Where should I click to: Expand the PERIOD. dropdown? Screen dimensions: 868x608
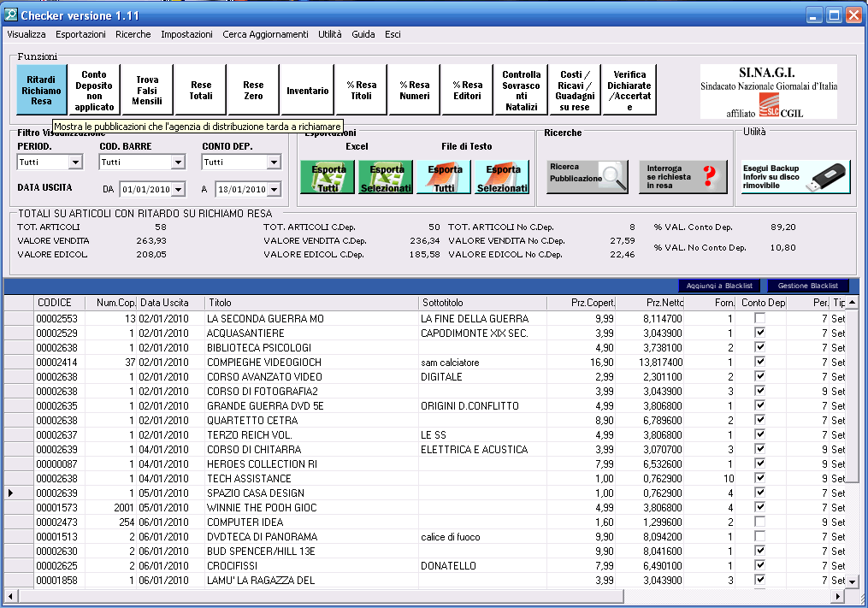pos(76,162)
